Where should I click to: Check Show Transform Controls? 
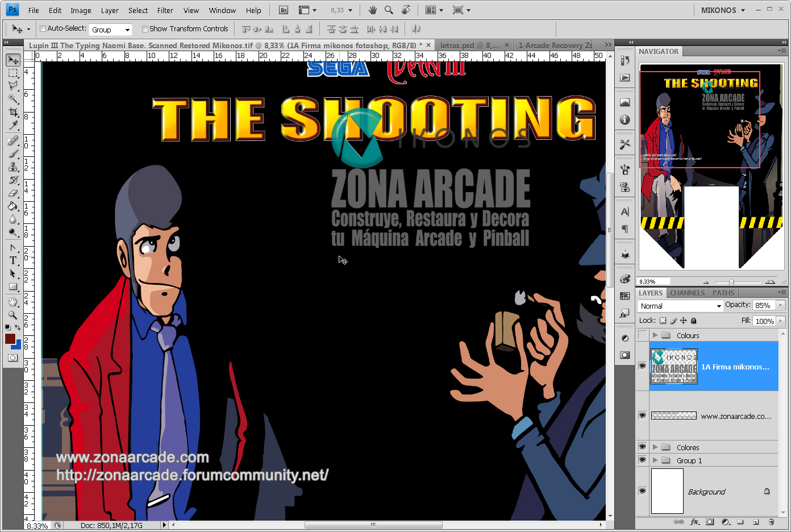click(145, 29)
